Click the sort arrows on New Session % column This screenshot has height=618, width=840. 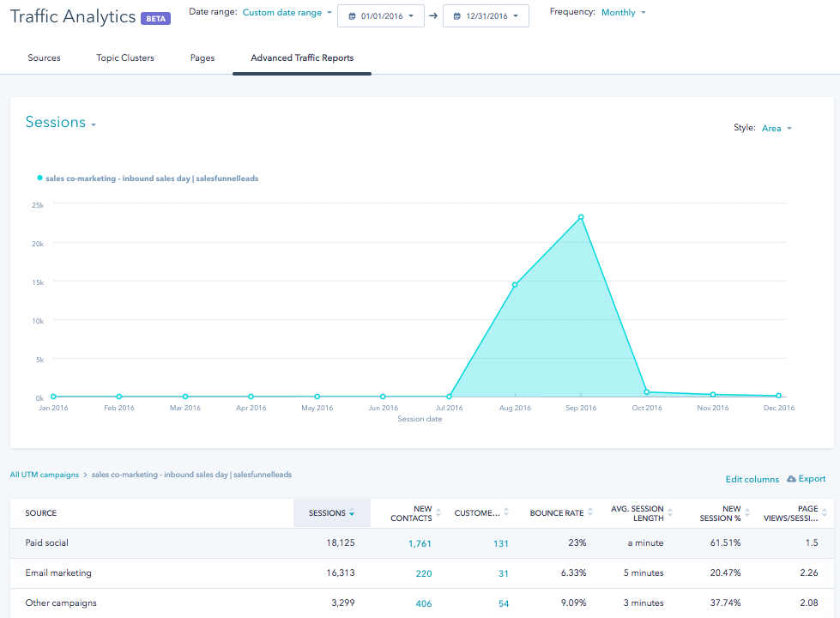click(748, 513)
